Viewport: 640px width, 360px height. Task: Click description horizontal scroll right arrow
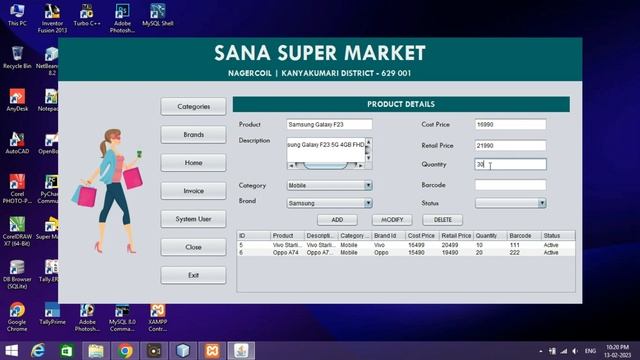[361, 165]
